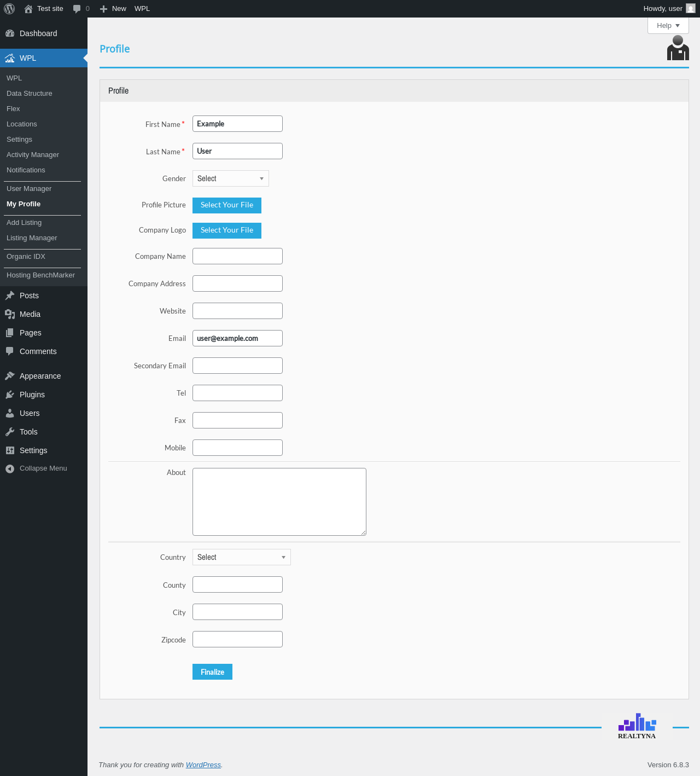This screenshot has width=700, height=776.
Task: Click the Users person icon
Action: coord(10,413)
